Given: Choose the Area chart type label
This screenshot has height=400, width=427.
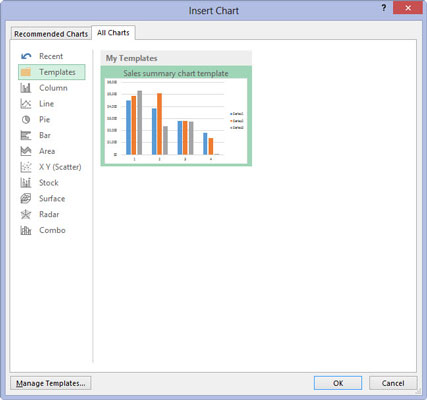Looking at the screenshot, I should [47, 151].
